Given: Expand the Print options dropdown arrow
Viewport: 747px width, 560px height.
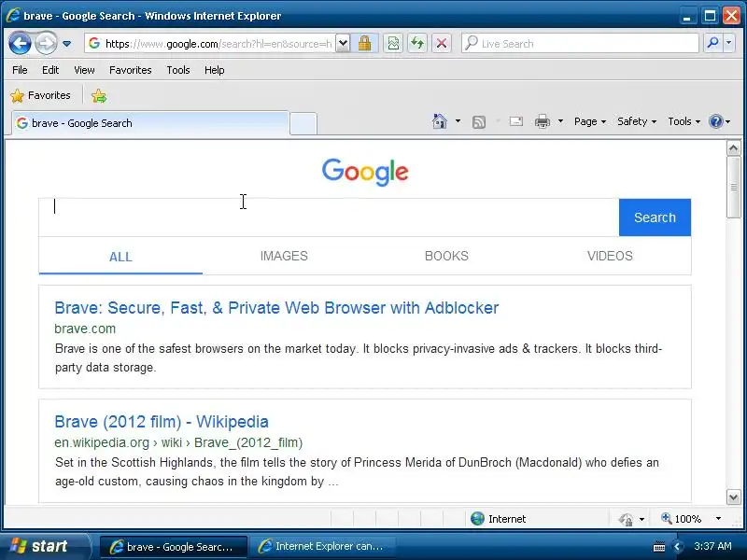Looking at the screenshot, I should 561,121.
